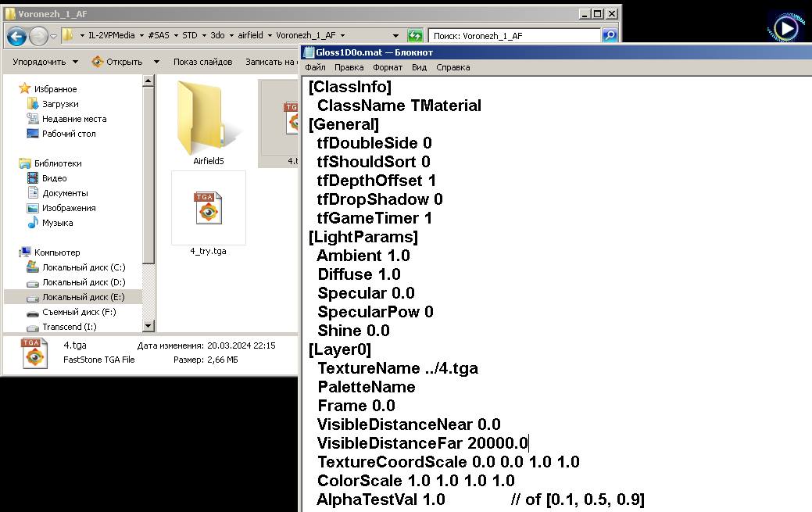Screen dimensions: 812x512
Task: Click the TextureName ../4.tga line
Action: 398,368
